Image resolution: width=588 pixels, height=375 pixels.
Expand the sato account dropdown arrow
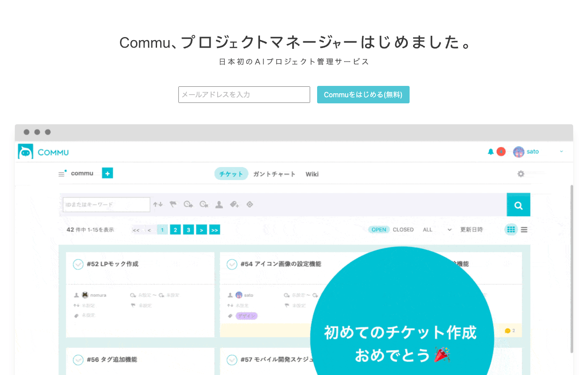click(561, 152)
